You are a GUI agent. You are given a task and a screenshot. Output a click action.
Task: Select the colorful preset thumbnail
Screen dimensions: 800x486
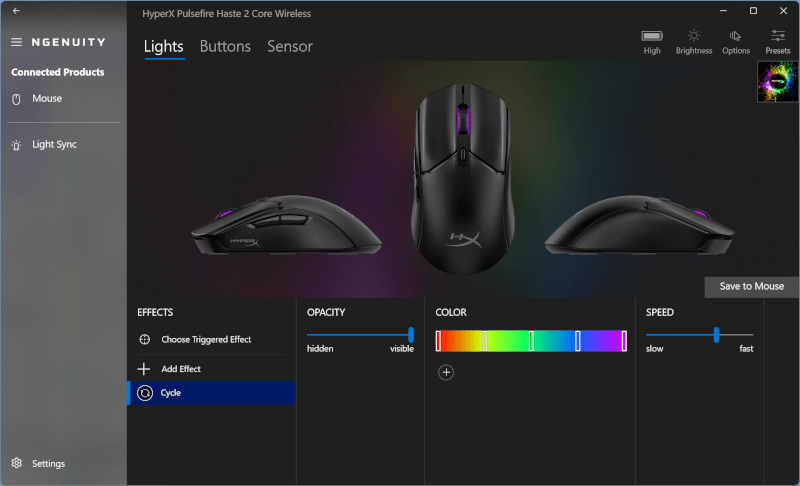[x=778, y=82]
